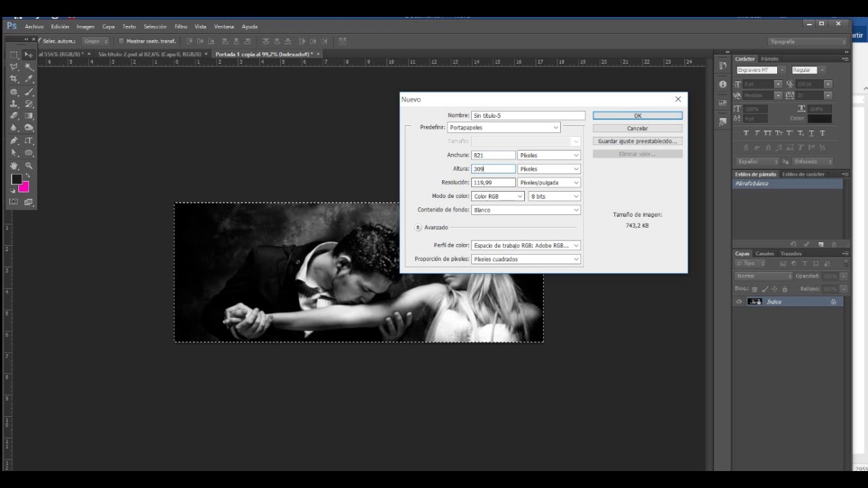
Task: Click the Nombre input field
Action: [528, 116]
